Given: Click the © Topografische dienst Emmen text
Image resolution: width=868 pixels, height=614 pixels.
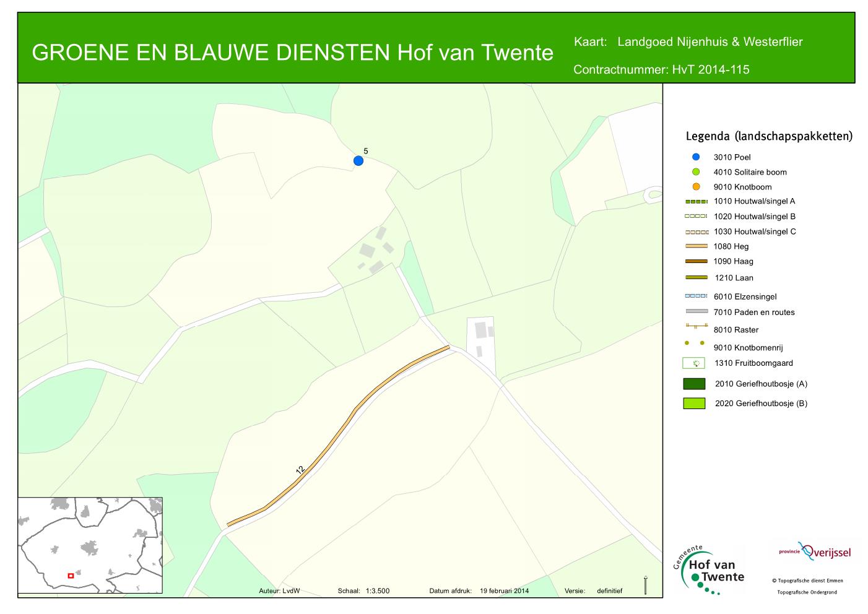Looking at the screenshot, I should click(807, 581).
